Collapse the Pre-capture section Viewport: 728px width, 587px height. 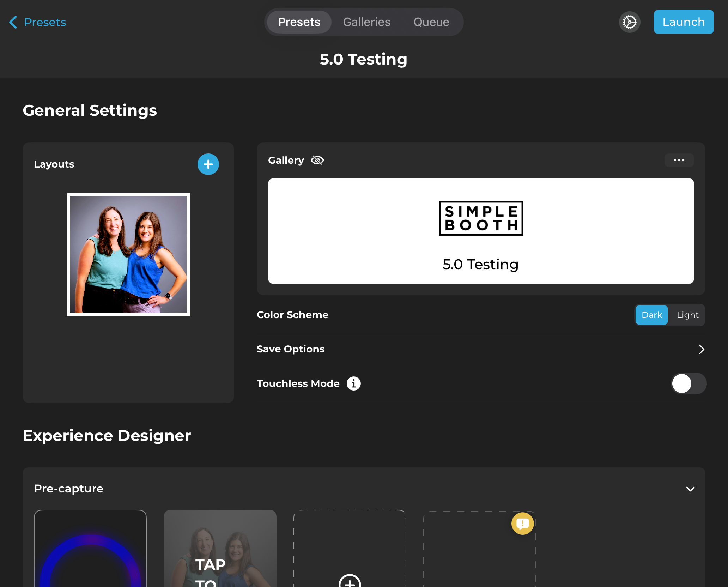pos(690,489)
